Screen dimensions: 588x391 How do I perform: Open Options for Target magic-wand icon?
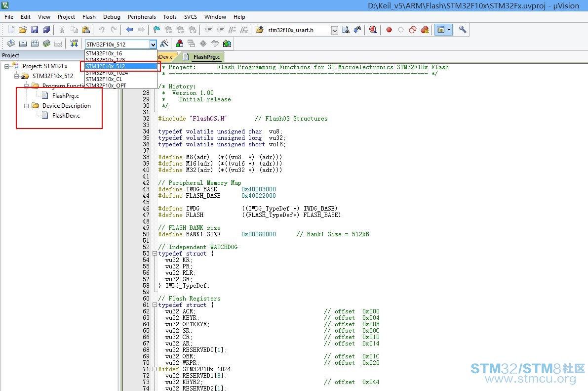pos(164,43)
